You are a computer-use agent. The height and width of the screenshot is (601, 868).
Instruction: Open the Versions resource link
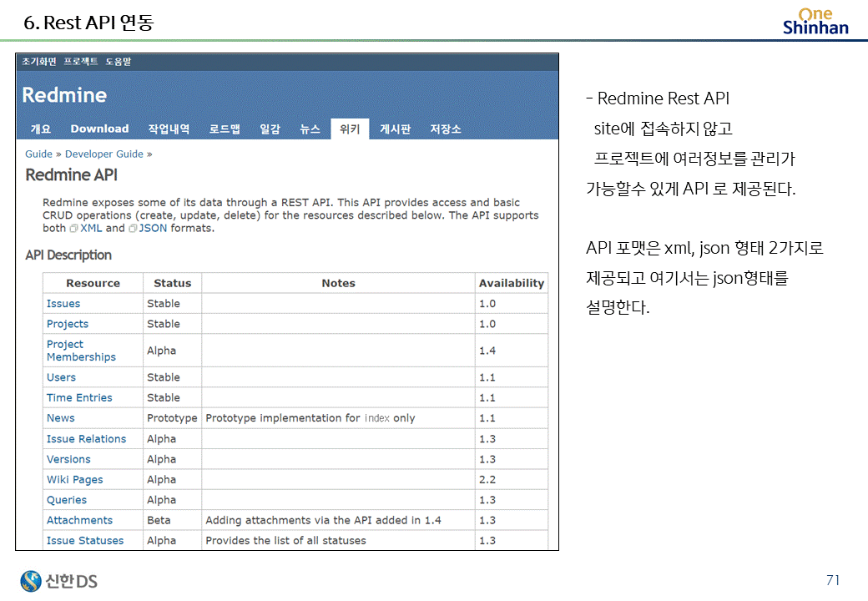(x=68, y=459)
